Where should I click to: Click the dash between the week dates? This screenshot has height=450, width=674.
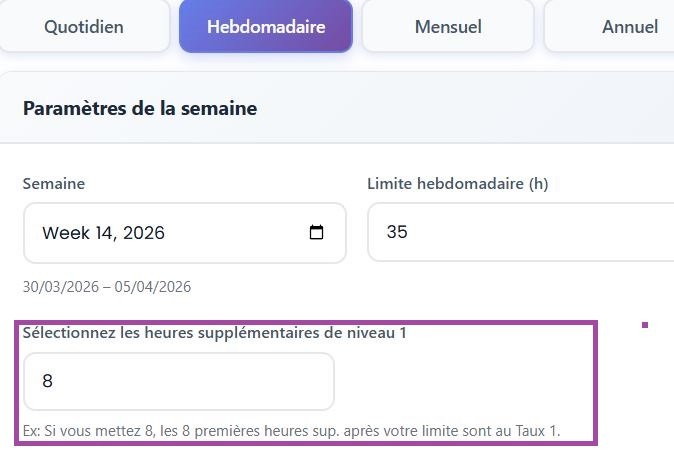point(106,287)
